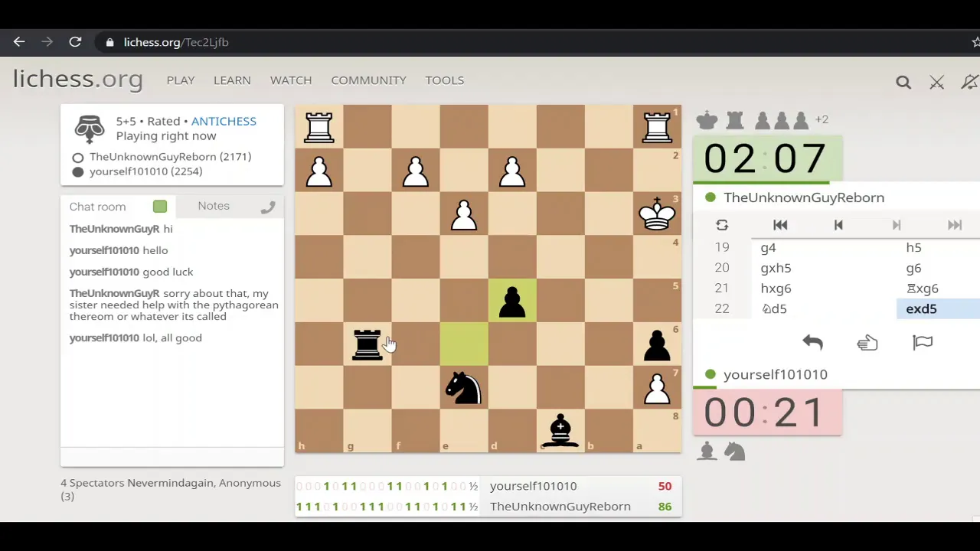Offer a draw with the handshake icon
The image size is (980, 551).
pyautogui.click(x=867, y=343)
